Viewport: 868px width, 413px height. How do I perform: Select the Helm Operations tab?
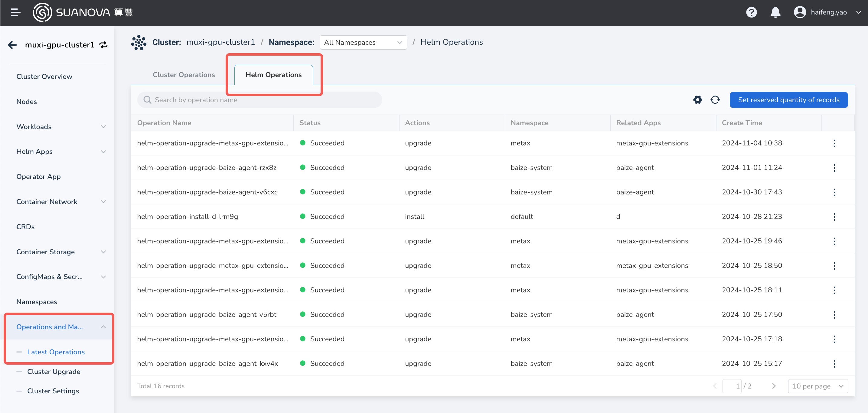[x=274, y=75]
